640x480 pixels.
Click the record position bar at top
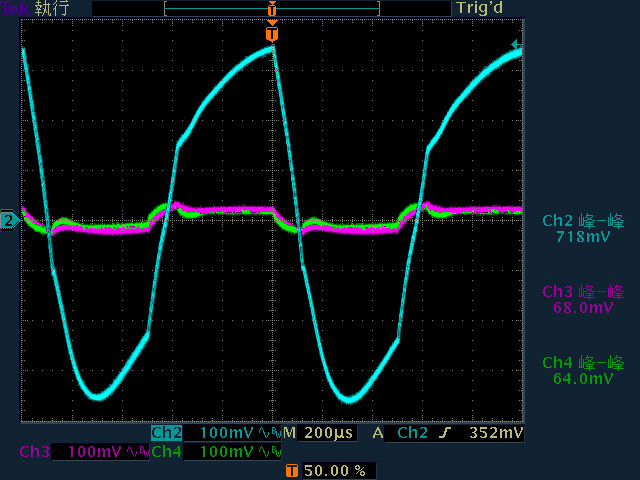[x=272, y=9]
